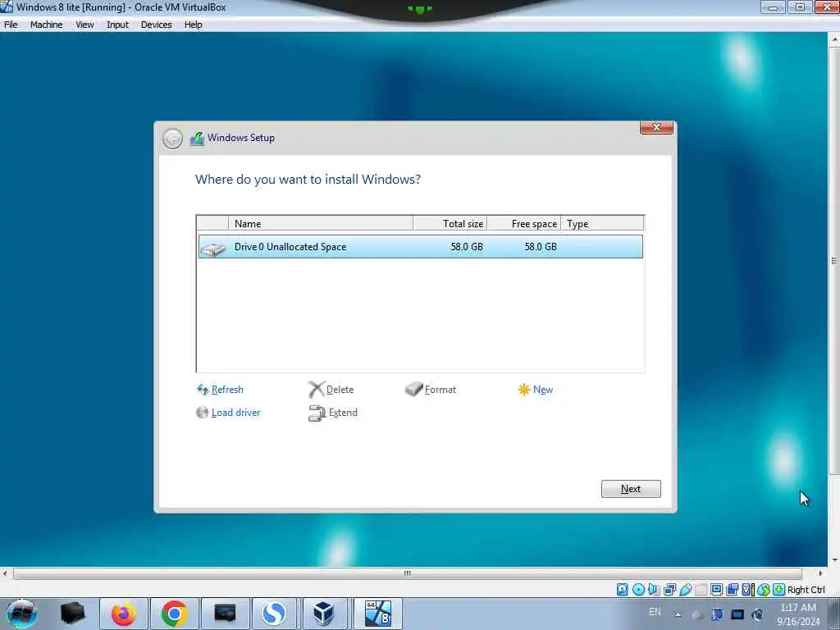Click the New partition star icon
This screenshot has height=630, width=840.
click(x=524, y=390)
